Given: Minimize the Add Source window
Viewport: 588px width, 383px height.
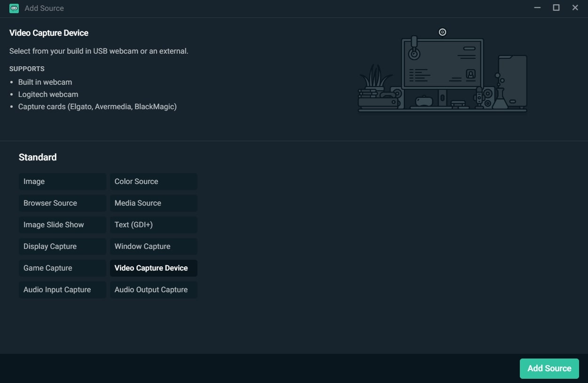Looking at the screenshot, I should tap(537, 8).
